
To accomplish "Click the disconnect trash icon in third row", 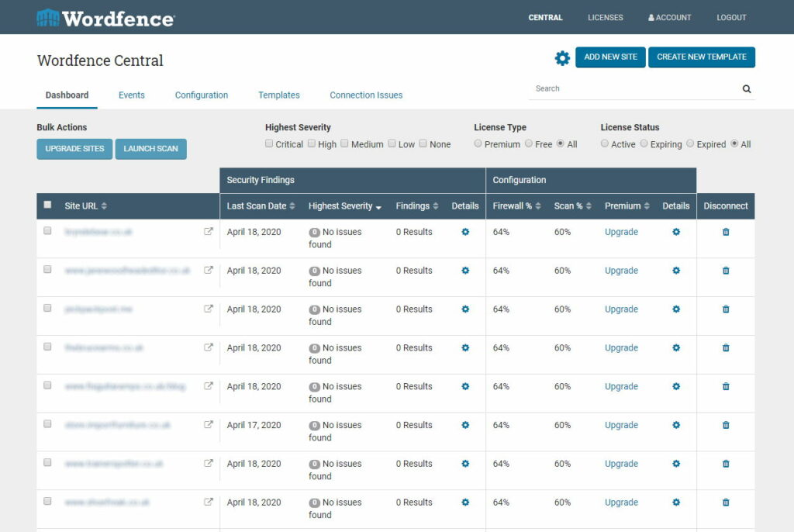I will (726, 309).
